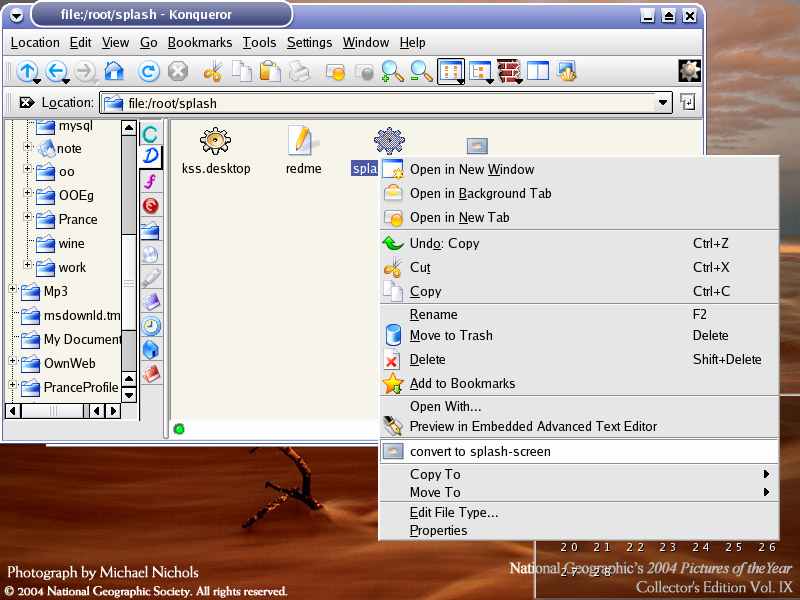
Task: Click the Zoom In magnifier icon
Action: (392, 71)
